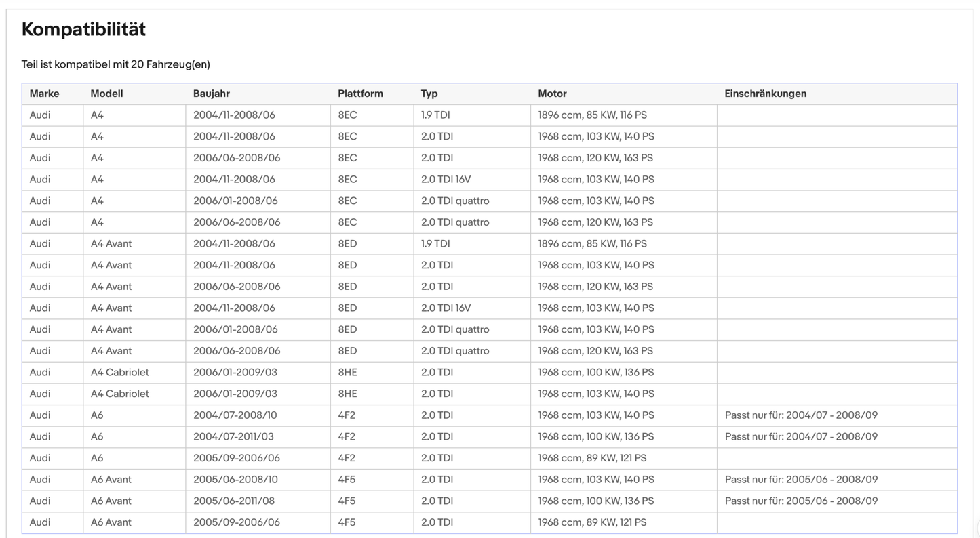Screen dimensions: 980x538
Task: Click the 1.9 TDI type in A4 Avant row
Action: (435, 244)
